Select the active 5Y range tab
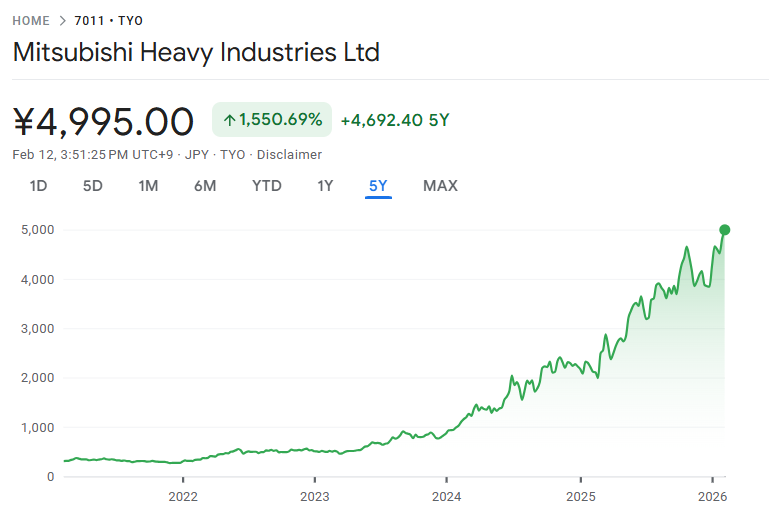 [378, 185]
